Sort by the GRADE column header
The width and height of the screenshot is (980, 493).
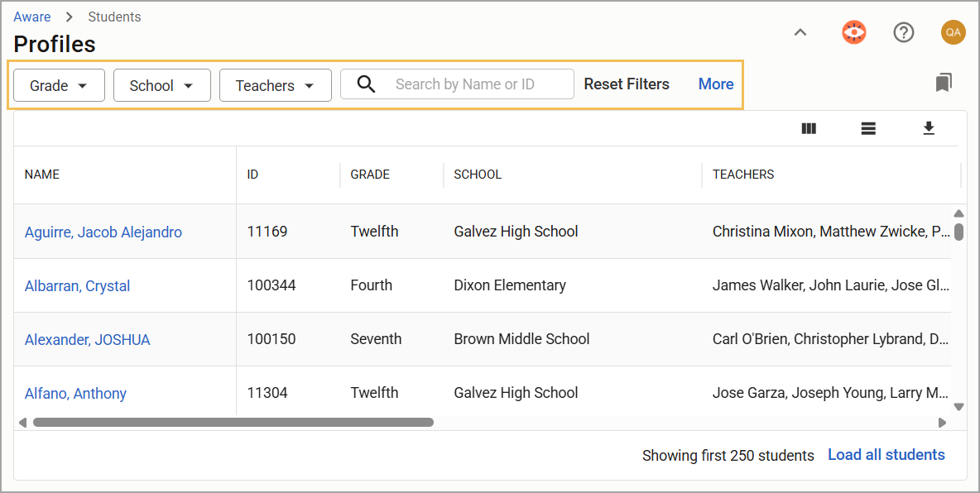point(370,175)
